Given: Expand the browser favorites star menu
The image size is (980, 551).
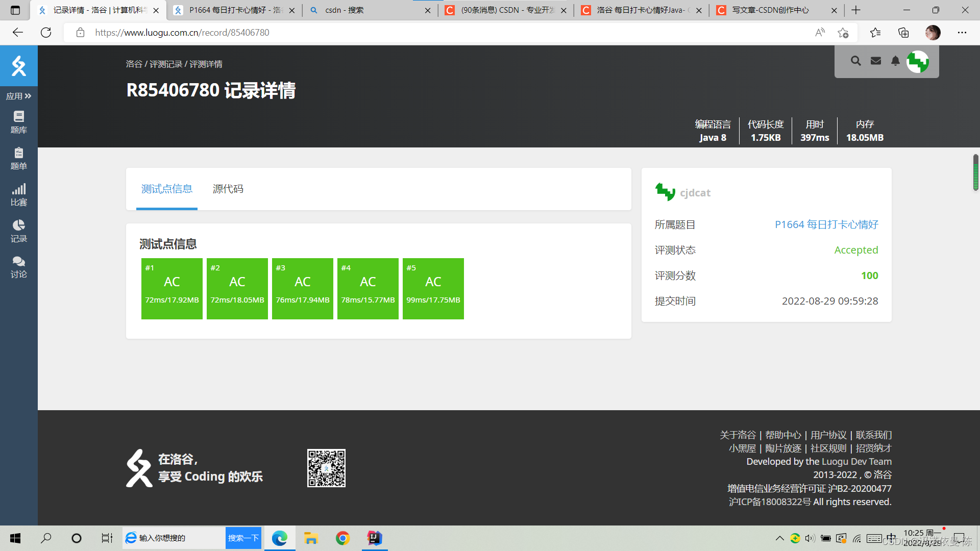Looking at the screenshot, I should point(875,32).
